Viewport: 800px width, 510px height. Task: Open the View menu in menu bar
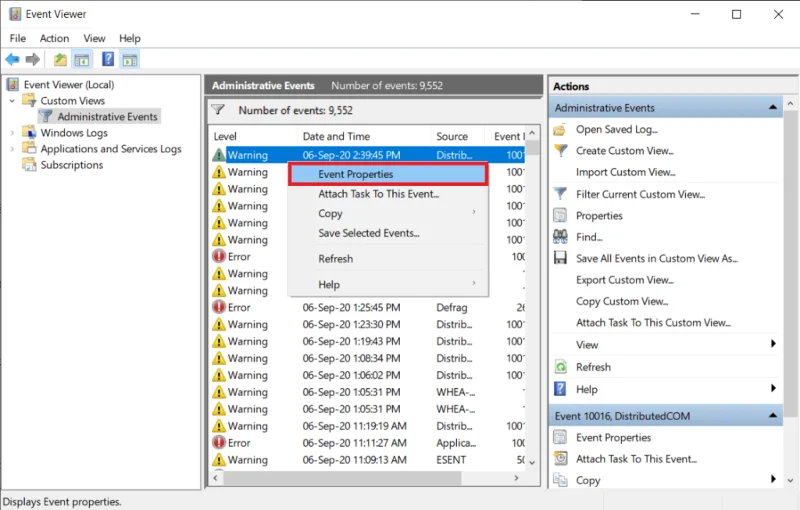tap(94, 38)
